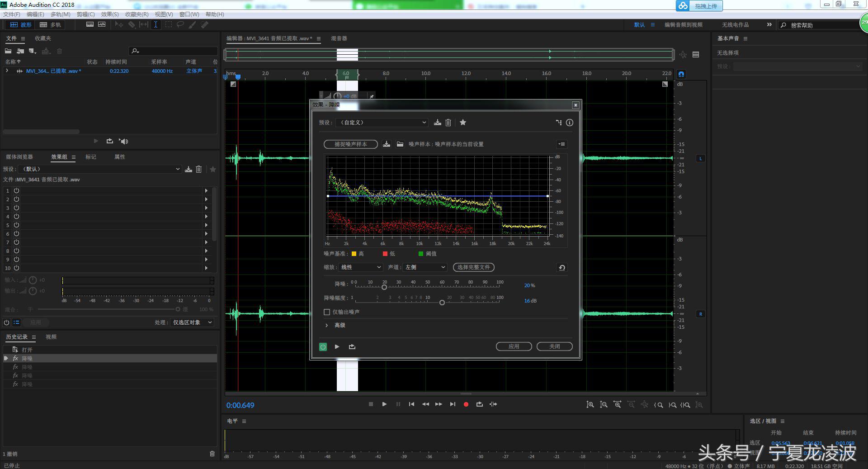
Task: Expand the 高级 advanced section
Action: coord(327,325)
